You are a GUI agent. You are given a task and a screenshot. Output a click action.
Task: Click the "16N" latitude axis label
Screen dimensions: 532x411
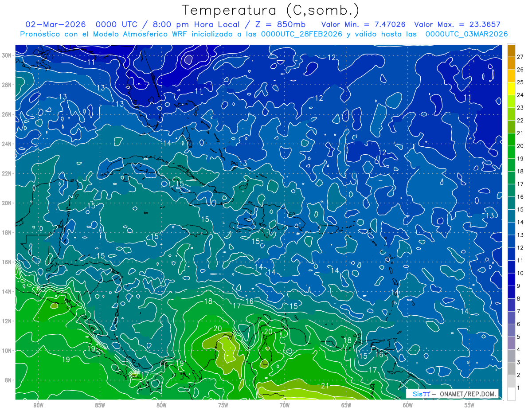pyautogui.click(x=7, y=262)
